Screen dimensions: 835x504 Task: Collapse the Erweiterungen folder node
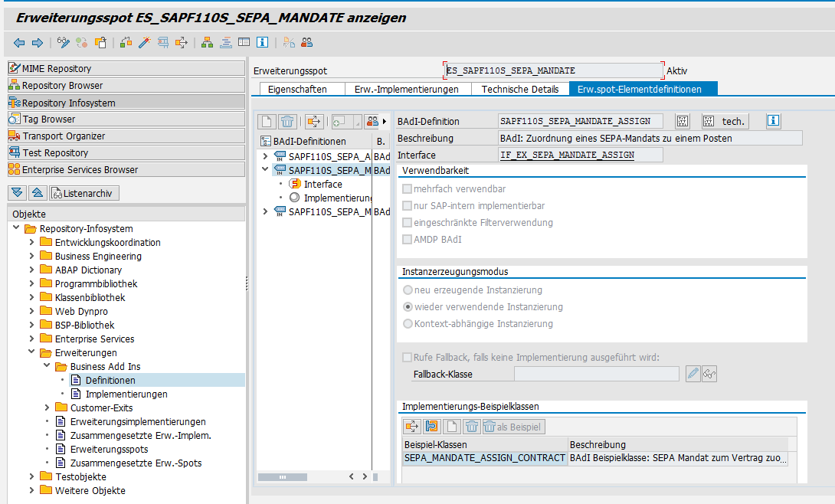[x=32, y=353]
